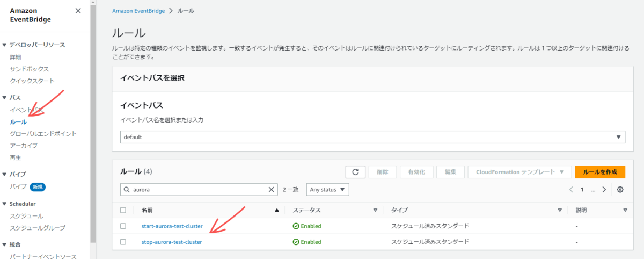Viewport: 644px width, 259px height.
Task: Check the start-aurora-test-cluster row checkbox
Action: click(123, 226)
